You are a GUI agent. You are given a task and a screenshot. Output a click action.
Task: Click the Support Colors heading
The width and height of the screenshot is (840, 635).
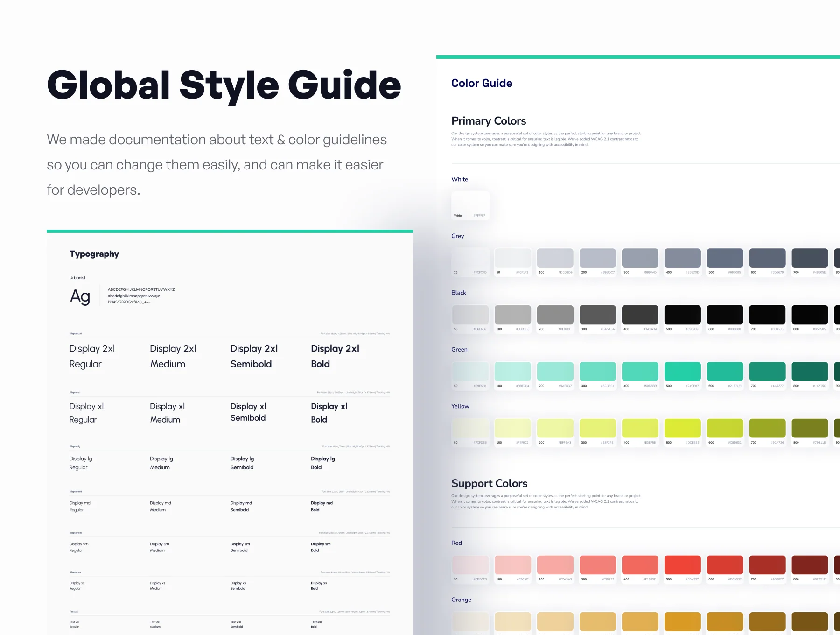489,483
